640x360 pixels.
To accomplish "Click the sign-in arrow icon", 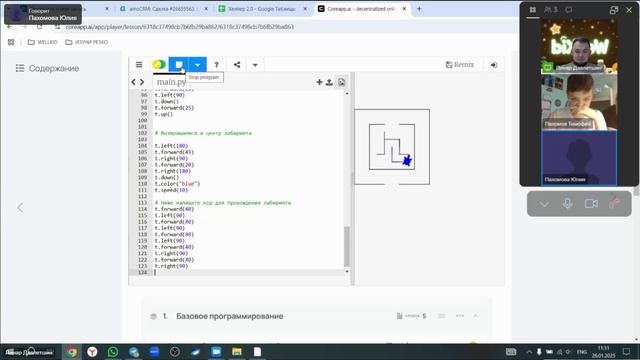I will pos(493,64).
